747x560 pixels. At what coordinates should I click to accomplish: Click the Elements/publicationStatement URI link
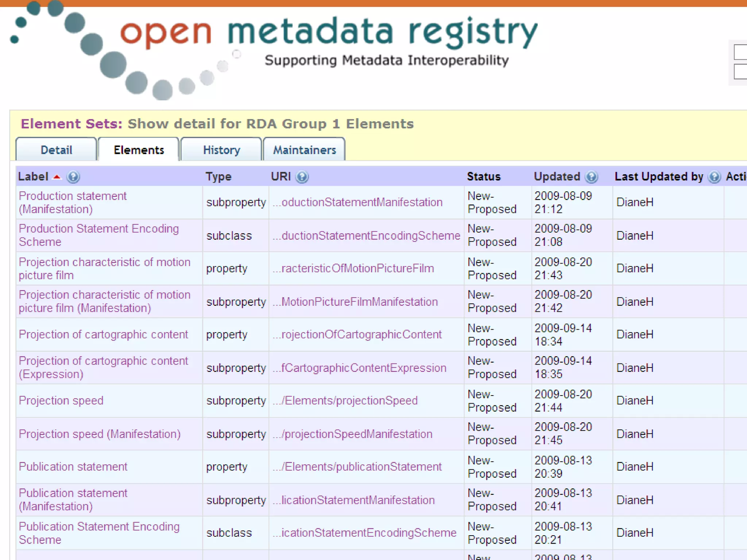click(x=357, y=467)
